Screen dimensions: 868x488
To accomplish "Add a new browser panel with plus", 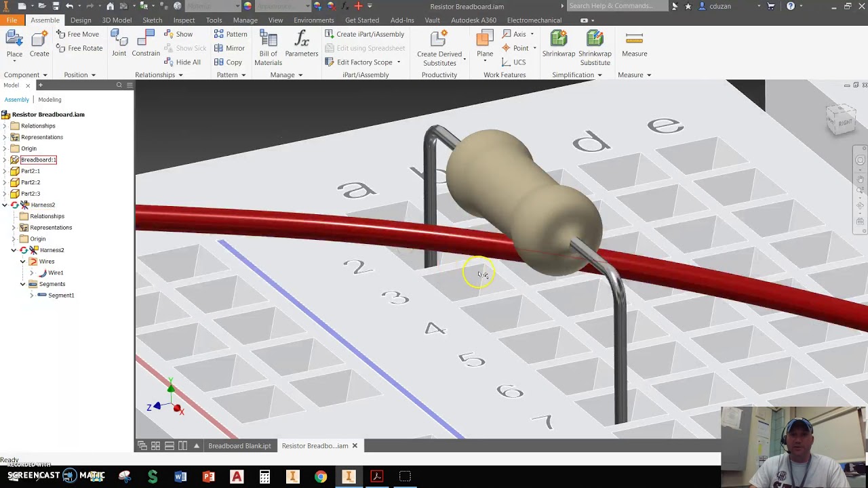I will (40, 85).
